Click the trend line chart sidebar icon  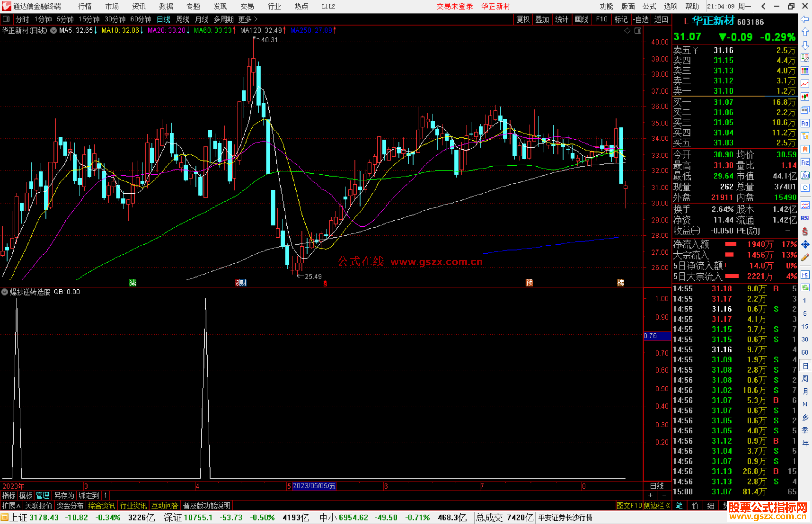click(x=805, y=84)
